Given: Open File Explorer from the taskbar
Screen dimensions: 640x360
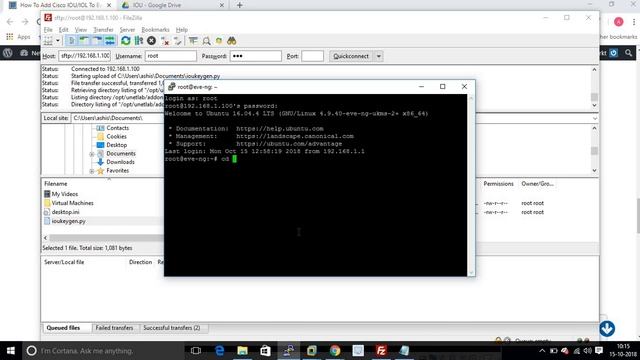Looking at the screenshot, I should [242, 351].
